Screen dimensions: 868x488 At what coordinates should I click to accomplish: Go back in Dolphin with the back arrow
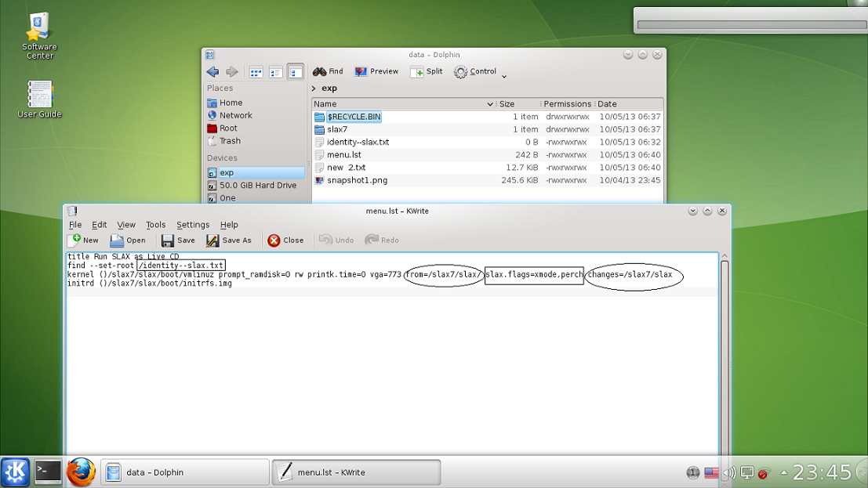pos(213,71)
